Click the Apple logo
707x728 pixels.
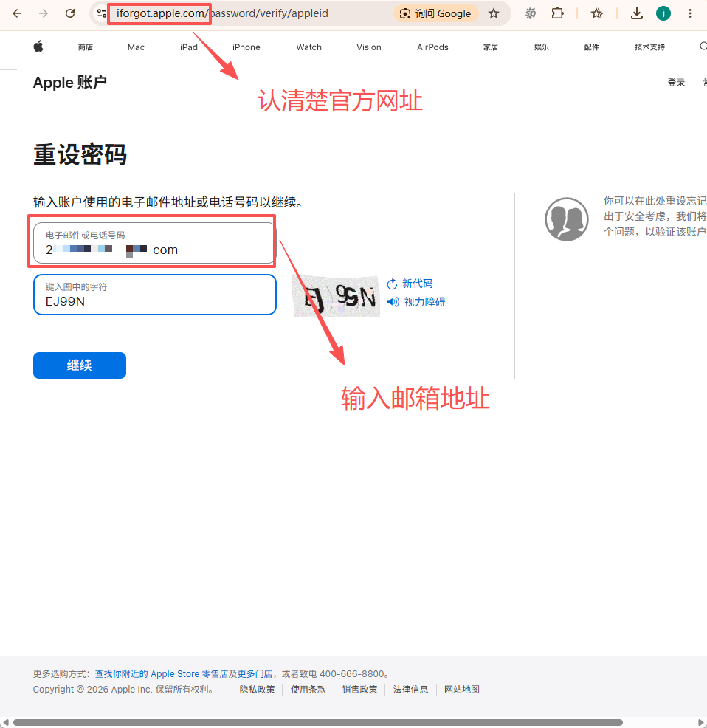point(38,47)
